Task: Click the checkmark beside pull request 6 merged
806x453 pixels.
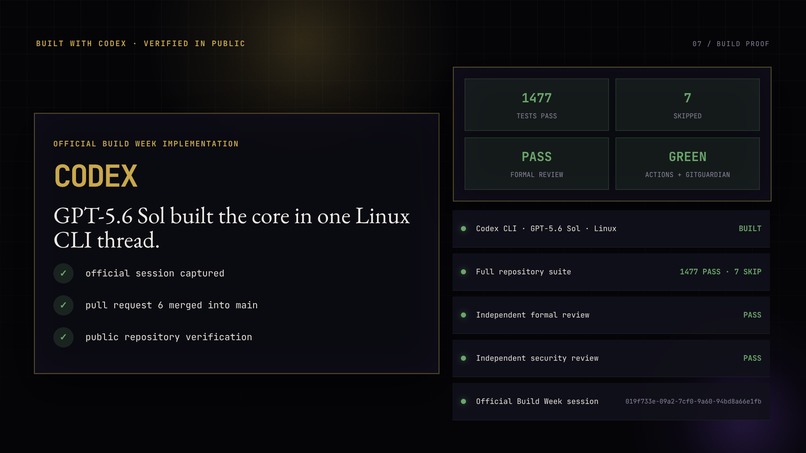Action: tap(63, 305)
